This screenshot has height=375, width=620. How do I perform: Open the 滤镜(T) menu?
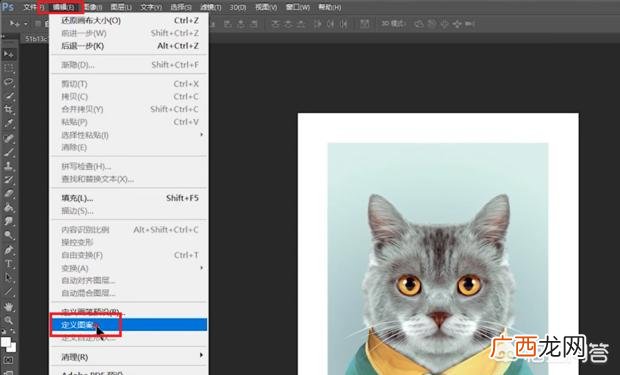pos(211,7)
